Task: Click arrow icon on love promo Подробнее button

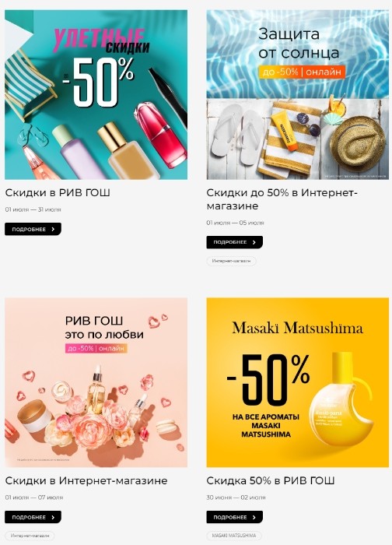Action: 53,517
